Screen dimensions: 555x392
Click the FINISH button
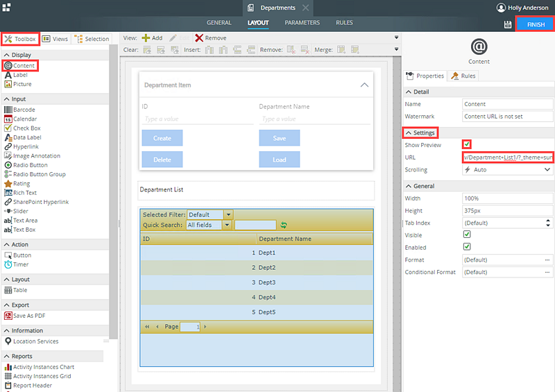(x=535, y=24)
